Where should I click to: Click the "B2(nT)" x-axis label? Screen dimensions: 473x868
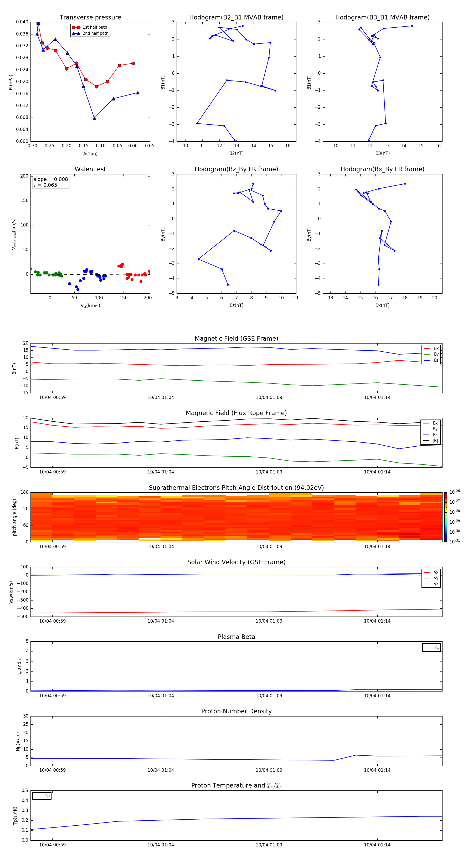[236, 153]
